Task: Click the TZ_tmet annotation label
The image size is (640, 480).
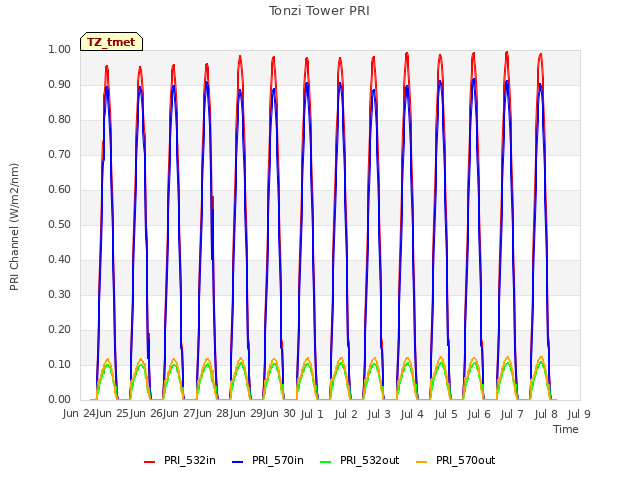Action: point(111,42)
